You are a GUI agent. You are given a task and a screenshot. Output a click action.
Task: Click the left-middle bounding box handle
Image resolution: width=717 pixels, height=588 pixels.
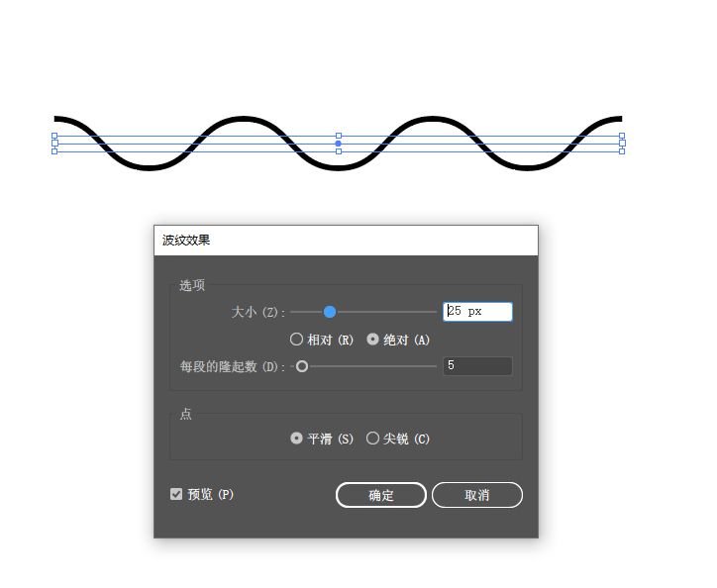[x=54, y=144]
